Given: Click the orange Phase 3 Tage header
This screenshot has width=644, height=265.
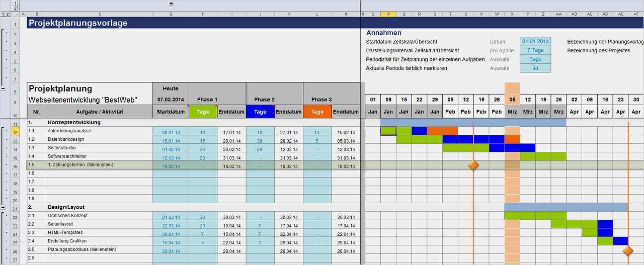Looking at the screenshot, I should click(317, 112).
